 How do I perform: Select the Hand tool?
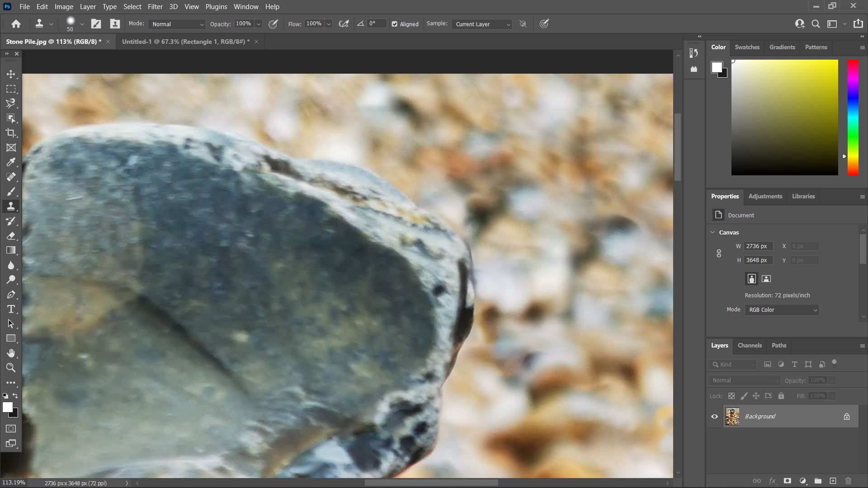pyautogui.click(x=11, y=353)
